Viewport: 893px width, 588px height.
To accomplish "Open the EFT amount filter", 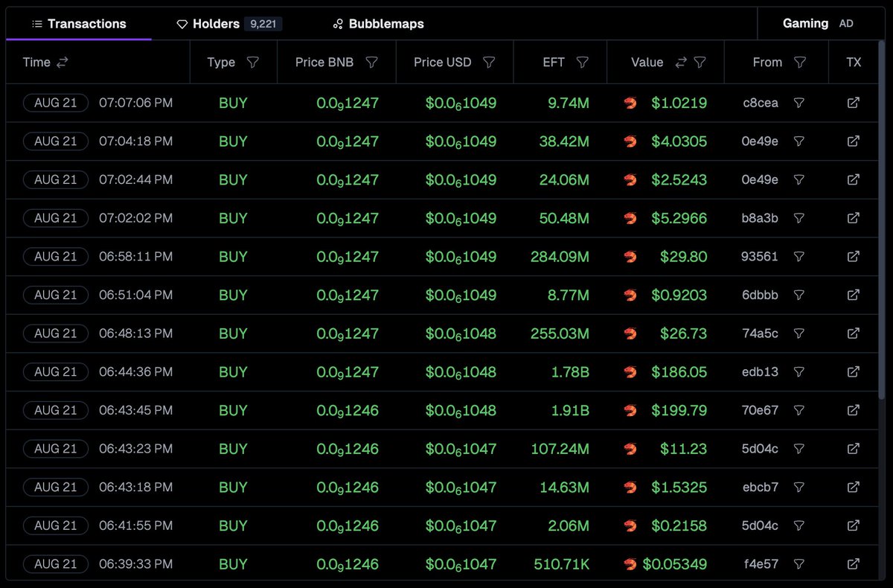I will point(583,63).
